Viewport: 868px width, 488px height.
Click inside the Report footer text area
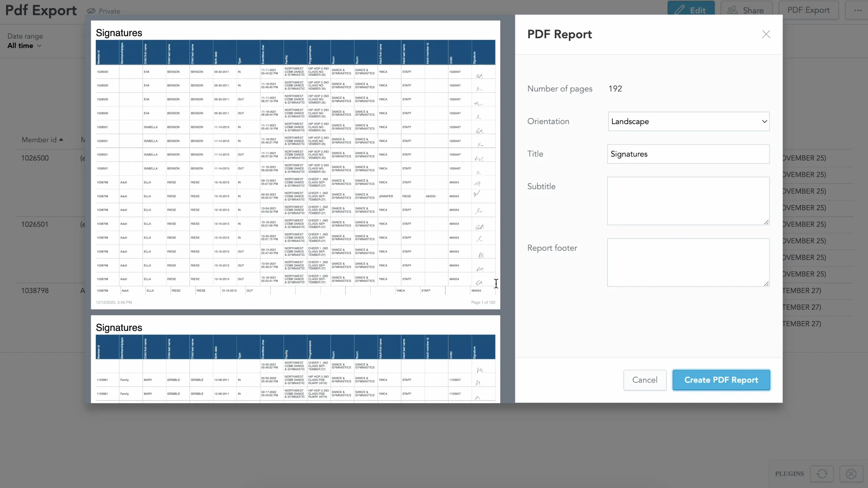pyautogui.click(x=688, y=262)
